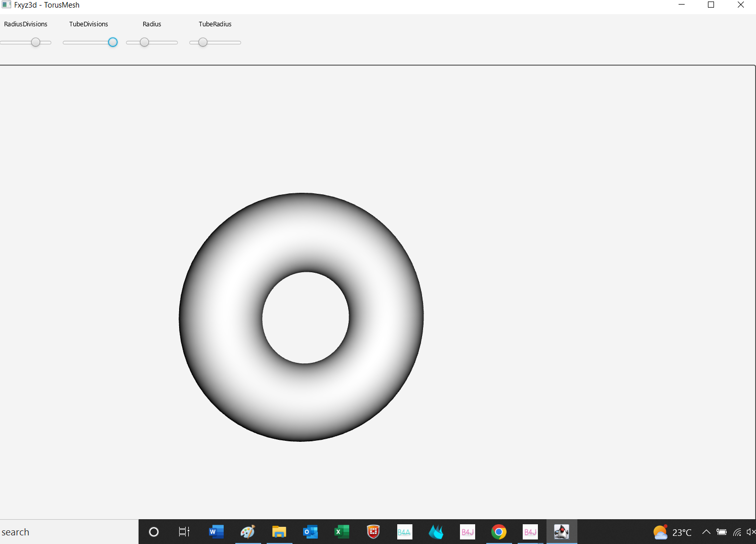
Task: Open the Paint palette app on taskbar
Action: click(x=247, y=532)
